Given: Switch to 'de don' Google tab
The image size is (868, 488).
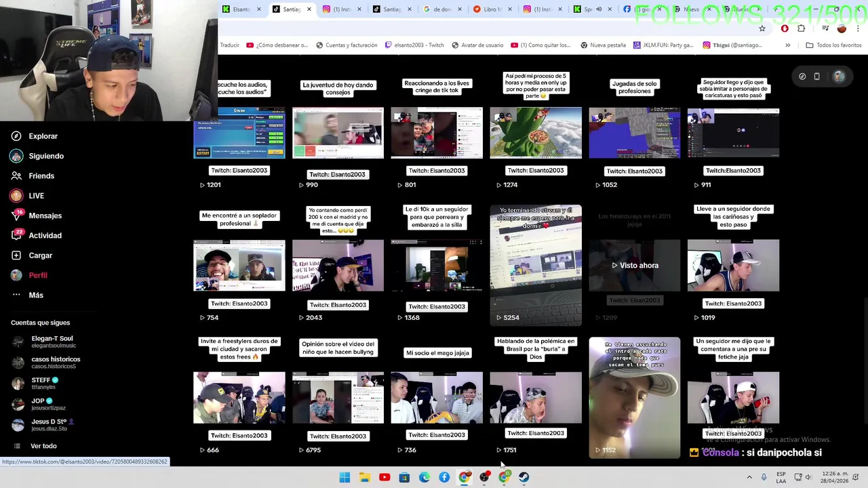Looking at the screenshot, I should (437, 9).
